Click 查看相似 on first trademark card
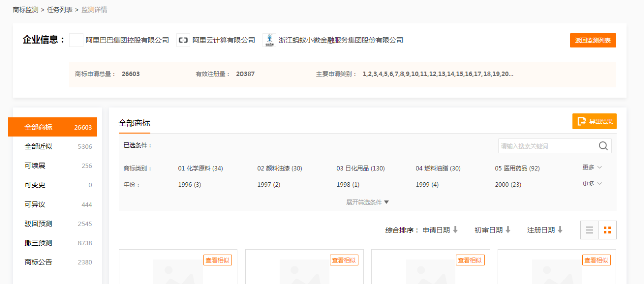 point(218,260)
